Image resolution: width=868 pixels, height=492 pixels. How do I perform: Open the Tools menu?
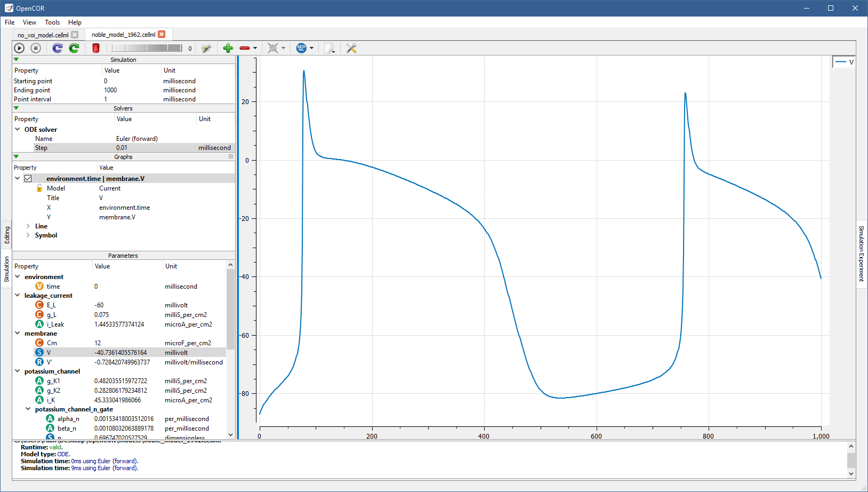pos(52,22)
